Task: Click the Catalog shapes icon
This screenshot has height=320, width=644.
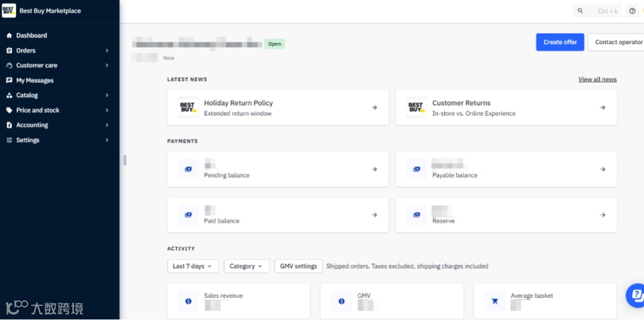Action: click(x=9, y=96)
